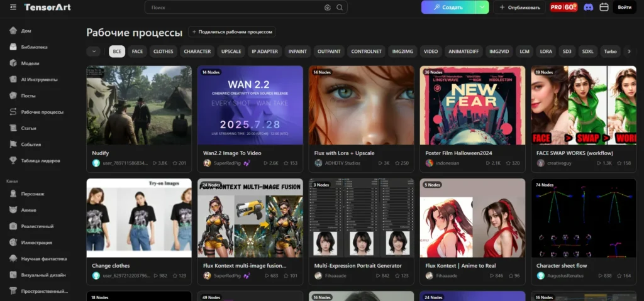Select the UPSCALE category tab
Image resolution: width=644 pixels, height=301 pixels.
click(x=231, y=52)
